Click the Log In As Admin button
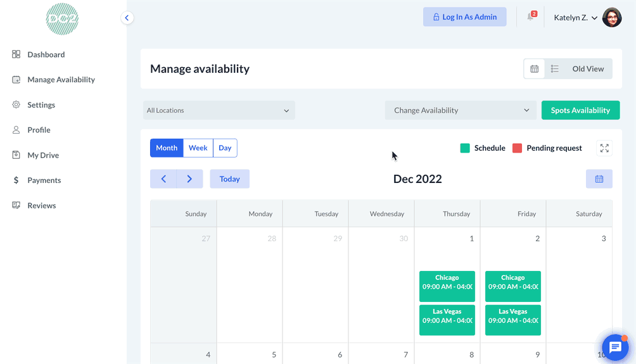 point(464,17)
